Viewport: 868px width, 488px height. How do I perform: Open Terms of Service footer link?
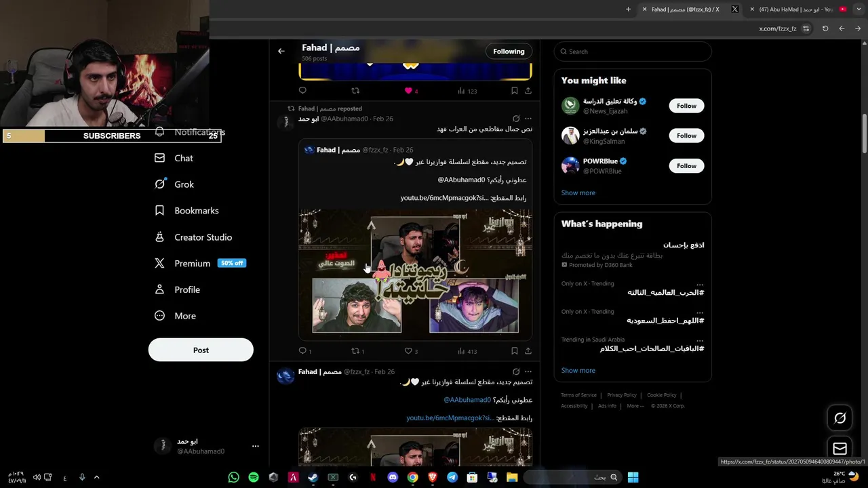click(x=578, y=395)
